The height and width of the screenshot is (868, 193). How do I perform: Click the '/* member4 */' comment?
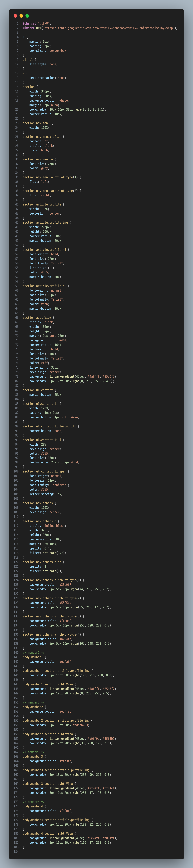tap(34, 802)
